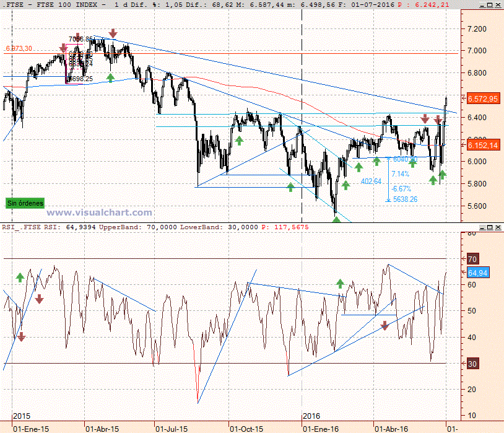Maximize the FTSE 100 price chart pane
This screenshot has width=504, height=433.
(490, 5)
